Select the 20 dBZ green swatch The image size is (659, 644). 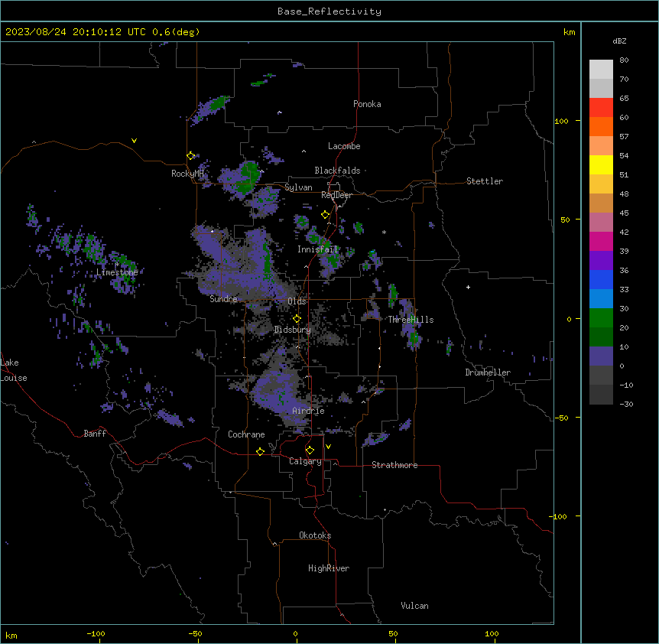pos(601,318)
